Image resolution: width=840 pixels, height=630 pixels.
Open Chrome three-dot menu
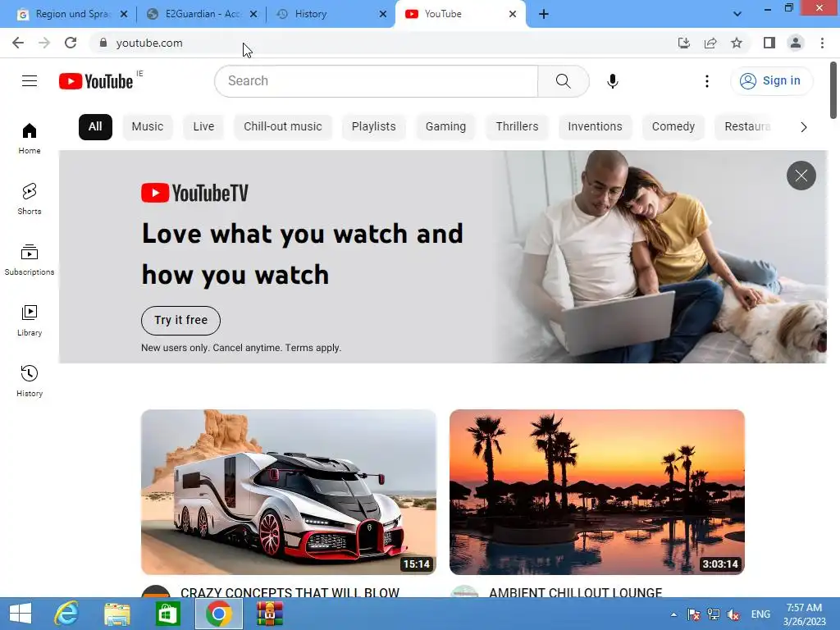(x=822, y=43)
